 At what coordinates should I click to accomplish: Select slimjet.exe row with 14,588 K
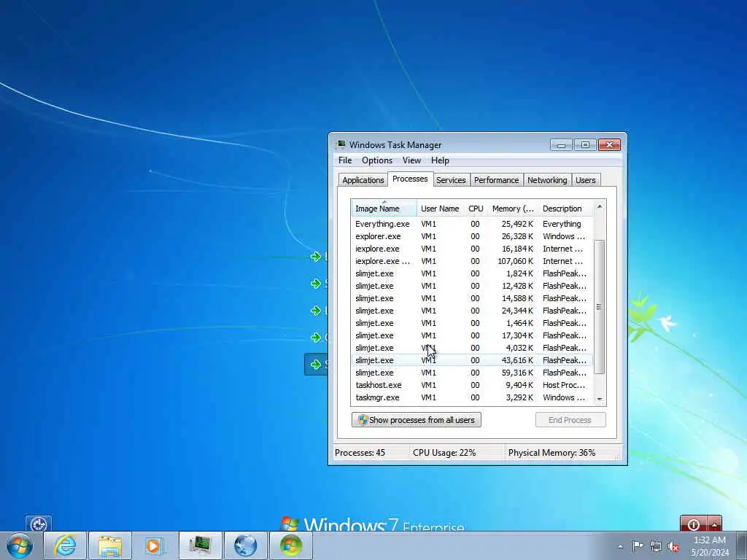(472, 298)
